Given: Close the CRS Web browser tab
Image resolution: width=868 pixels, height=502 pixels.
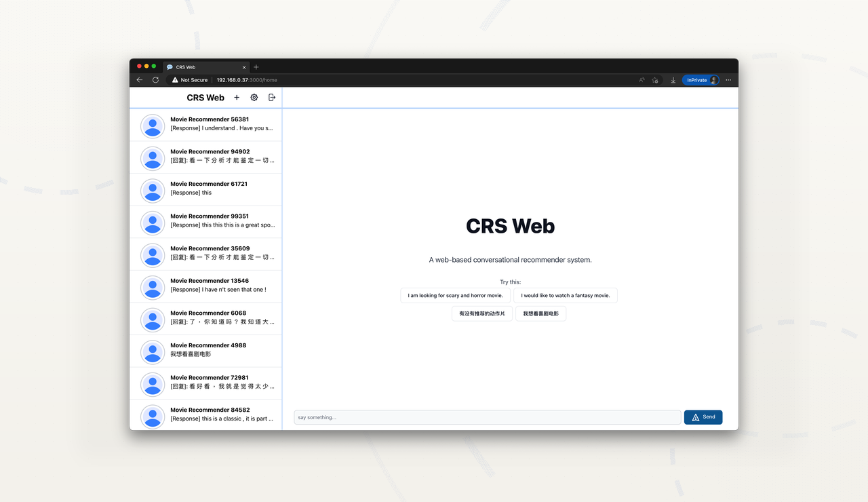Looking at the screenshot, I should click(244, 67).
